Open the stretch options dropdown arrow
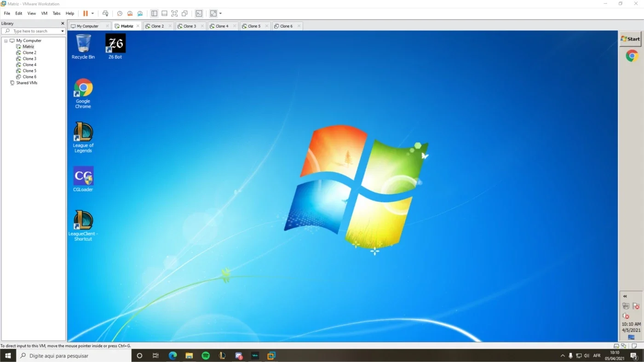Screen dimensions: 644x362 (x=220, y=13)
